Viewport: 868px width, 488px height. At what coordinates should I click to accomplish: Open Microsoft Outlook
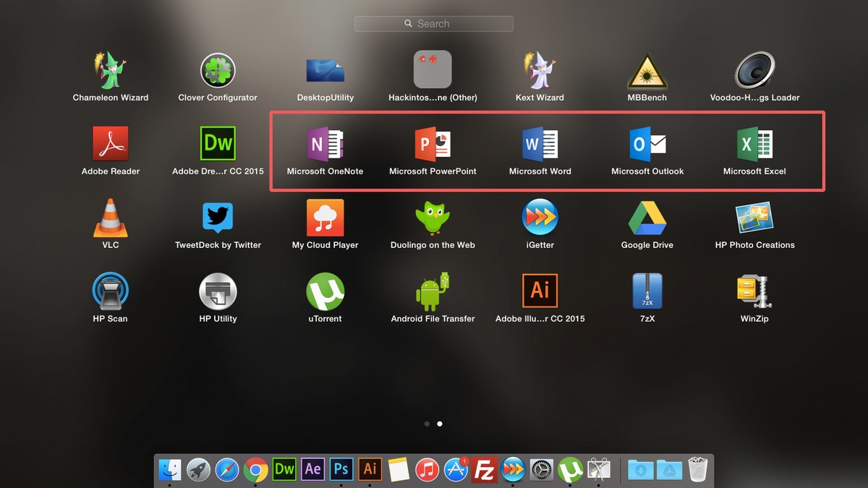tap(647, 145)
